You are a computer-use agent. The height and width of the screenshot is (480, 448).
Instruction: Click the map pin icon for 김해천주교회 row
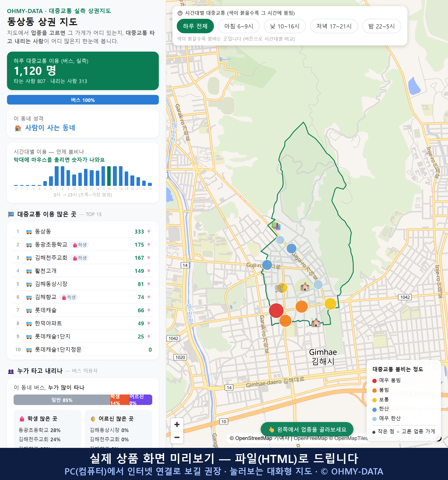click(x=149, y=258)
